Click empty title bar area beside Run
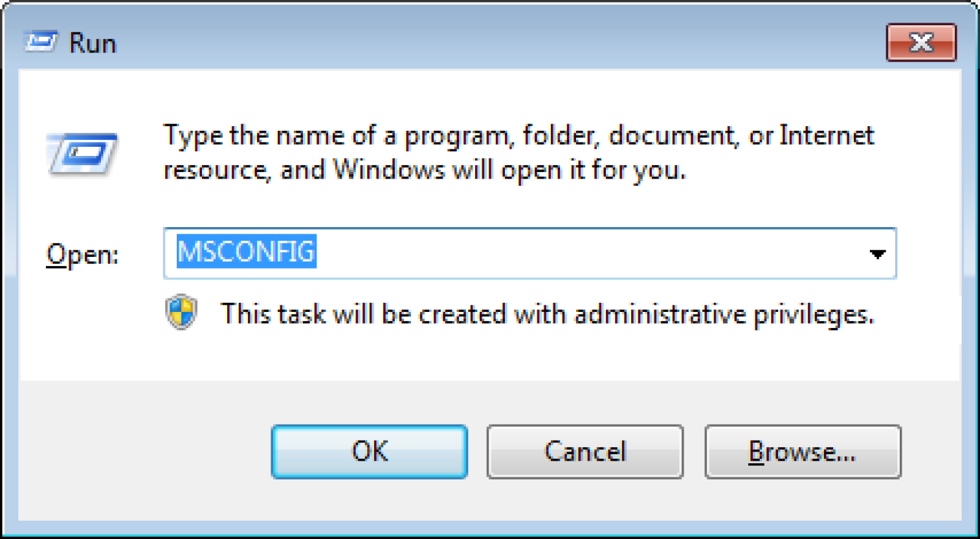This screenshot has height=539, width=980. (x=498, y=43)
